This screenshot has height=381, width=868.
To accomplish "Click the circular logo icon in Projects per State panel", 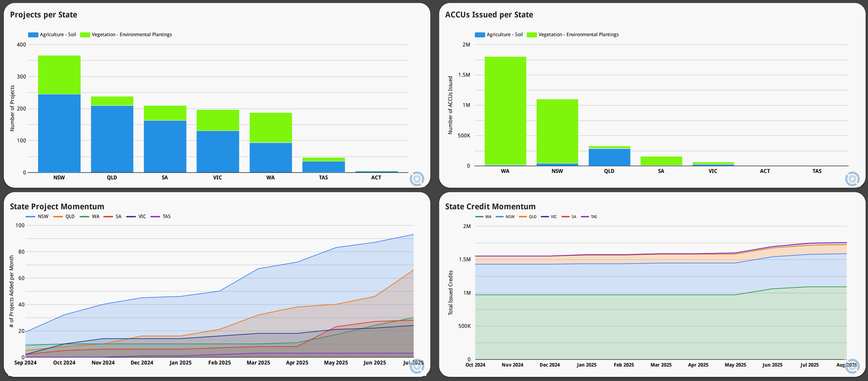I will click(417, 179).
